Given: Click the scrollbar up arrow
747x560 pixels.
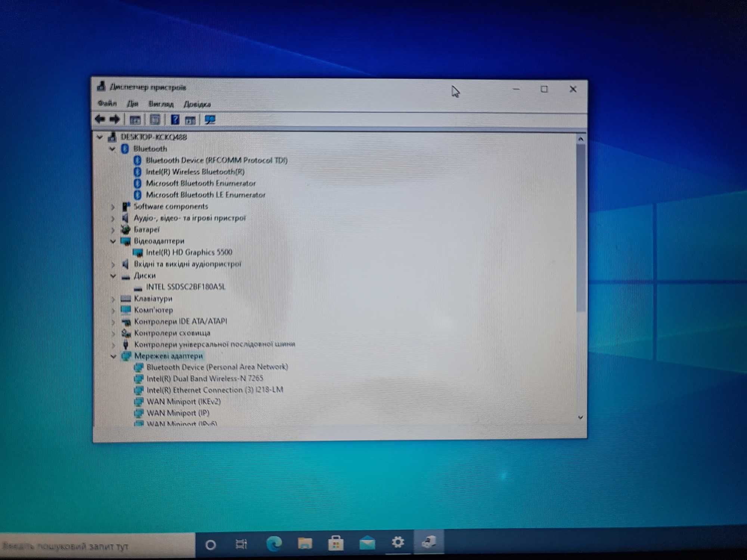Looking at the screenshot, I should [x=580, y=139].
